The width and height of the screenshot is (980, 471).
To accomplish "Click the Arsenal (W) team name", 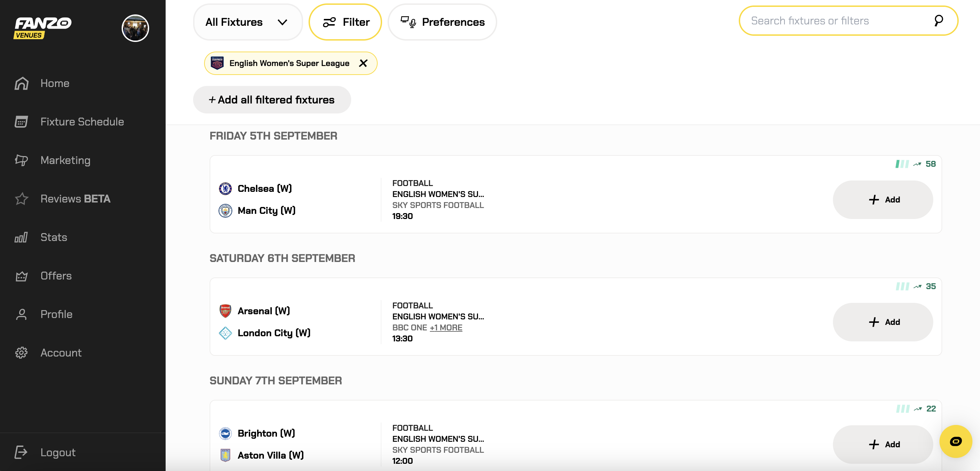I will (264, 311).
